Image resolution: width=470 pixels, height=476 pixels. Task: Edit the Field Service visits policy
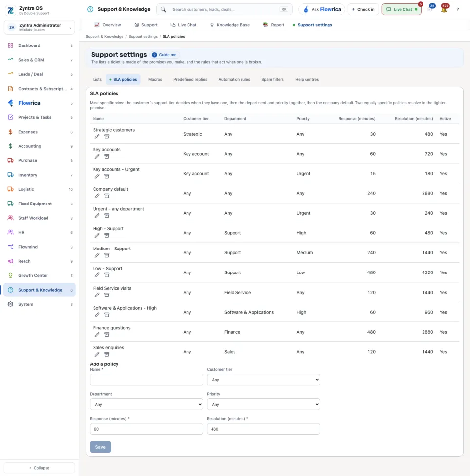click(x=97, y=295)
